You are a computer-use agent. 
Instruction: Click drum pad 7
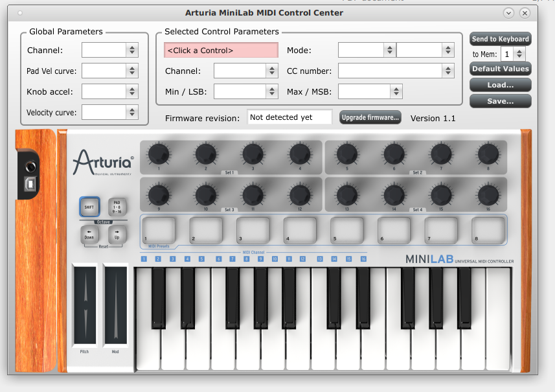441,230
